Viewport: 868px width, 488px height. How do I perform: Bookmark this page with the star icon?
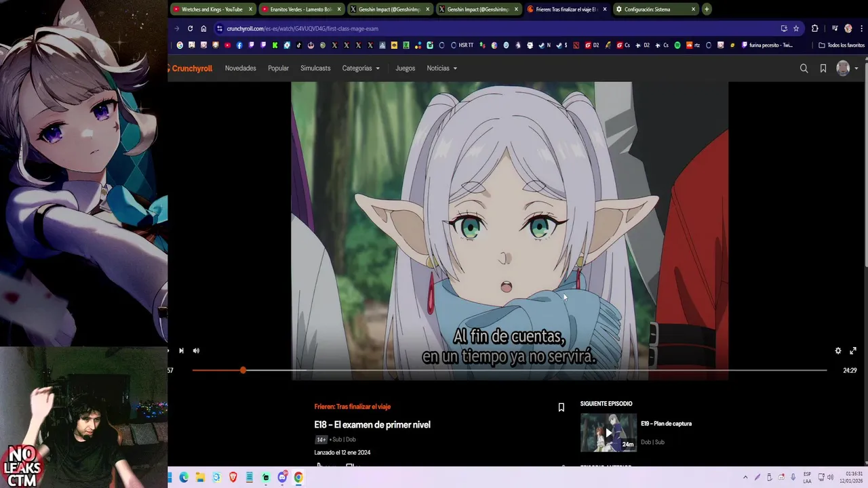point(796,28)
